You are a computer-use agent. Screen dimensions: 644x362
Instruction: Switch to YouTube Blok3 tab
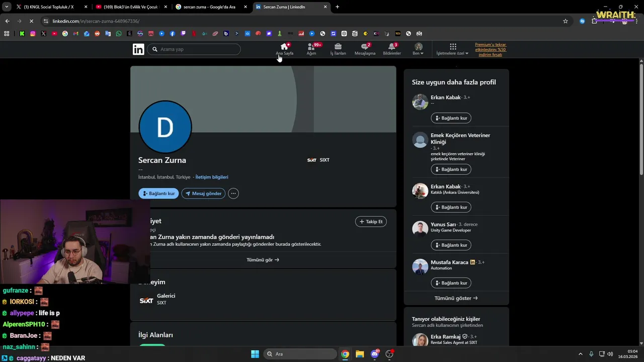[x=131, y=7]
